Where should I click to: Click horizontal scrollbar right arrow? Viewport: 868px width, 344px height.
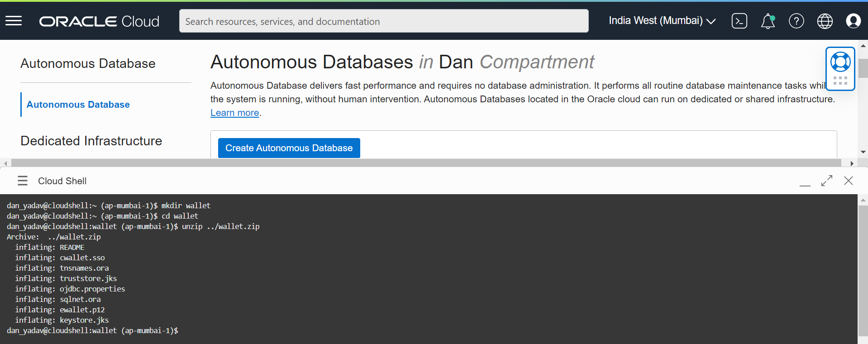(852, 163)
